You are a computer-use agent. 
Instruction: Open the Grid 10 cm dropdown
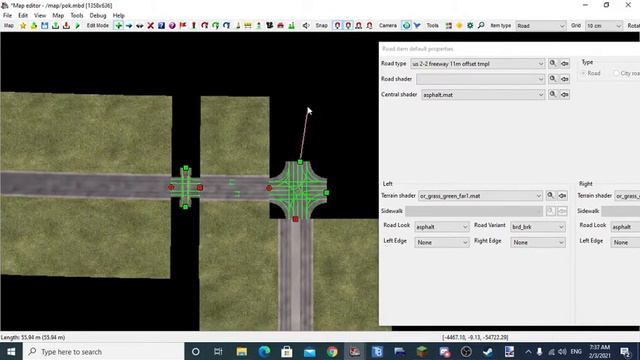pos(604,26)
